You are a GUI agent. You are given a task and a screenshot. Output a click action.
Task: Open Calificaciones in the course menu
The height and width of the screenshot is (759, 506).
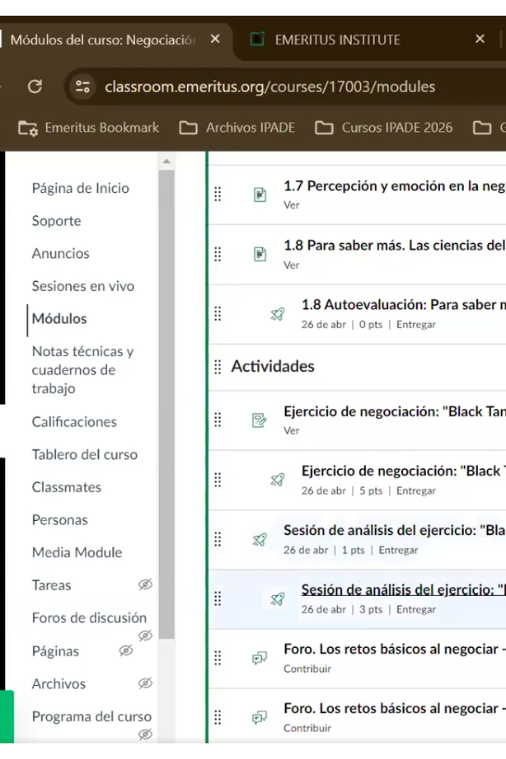pyautogui.click(x=74, y=422)
